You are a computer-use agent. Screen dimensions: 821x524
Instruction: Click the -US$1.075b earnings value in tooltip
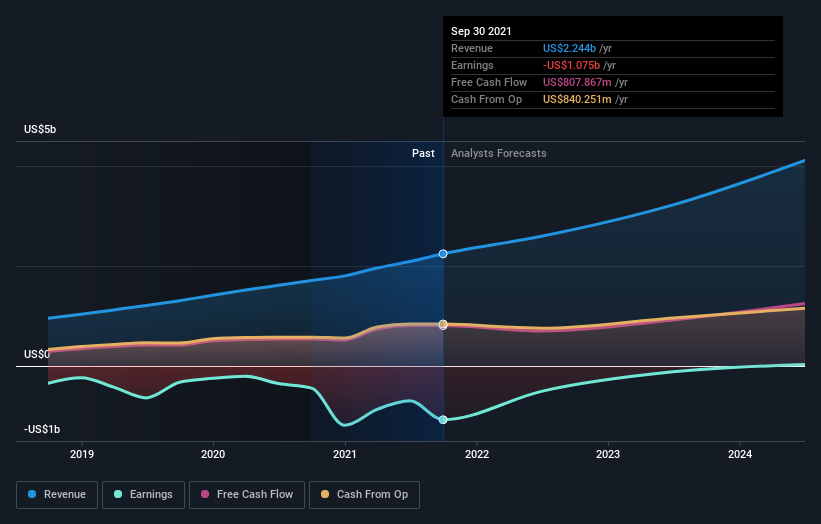pos(571,65)
